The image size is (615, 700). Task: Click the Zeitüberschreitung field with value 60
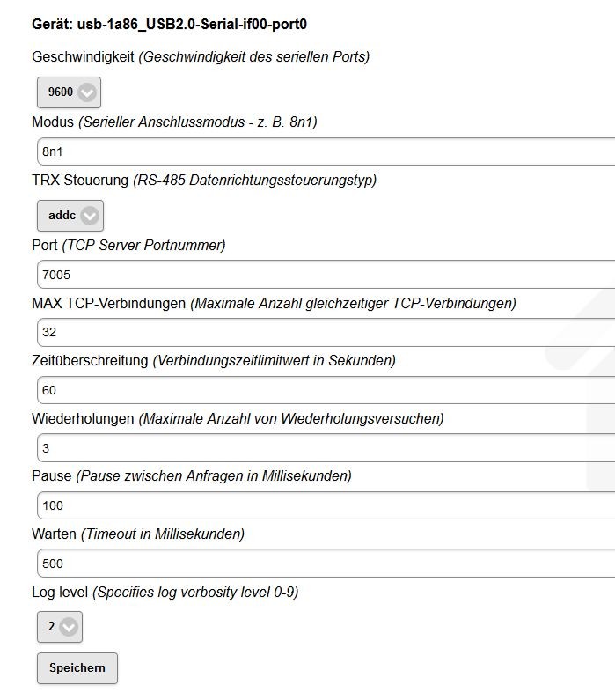pos(326,390)
